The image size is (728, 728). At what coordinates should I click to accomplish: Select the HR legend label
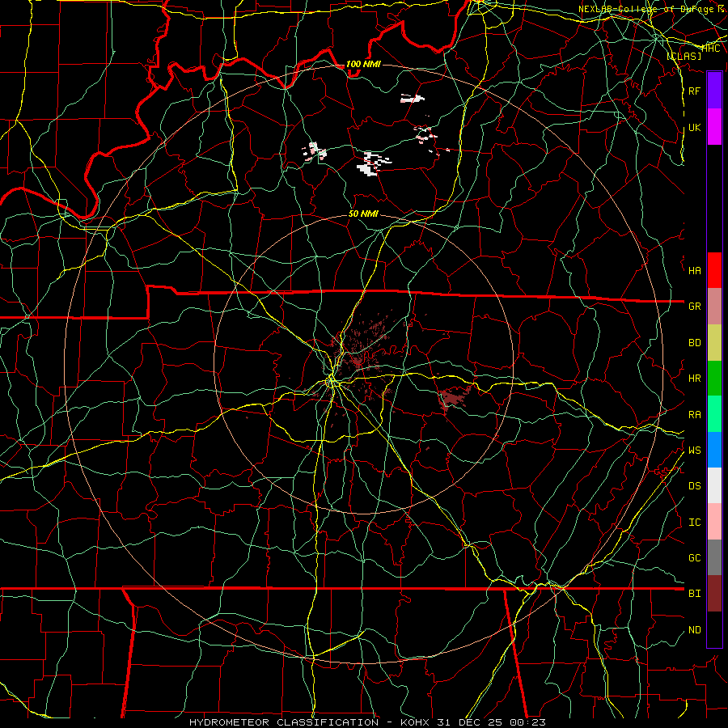point(695,379)
